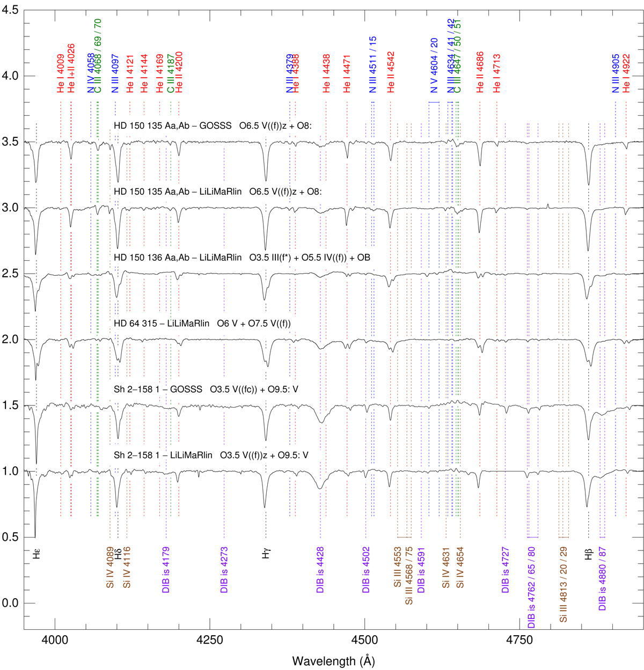The image size is (644, 670).
Task: Select the Hε line label
Action: (36, 554)
